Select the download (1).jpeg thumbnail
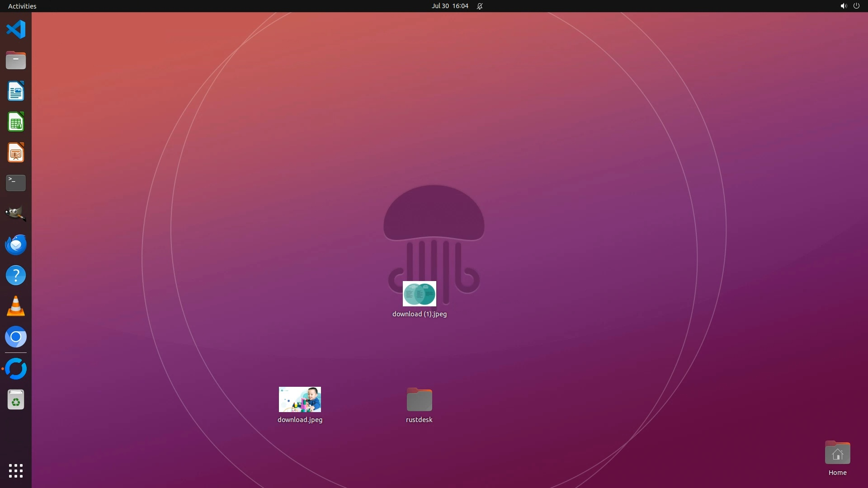 point(419,294)
